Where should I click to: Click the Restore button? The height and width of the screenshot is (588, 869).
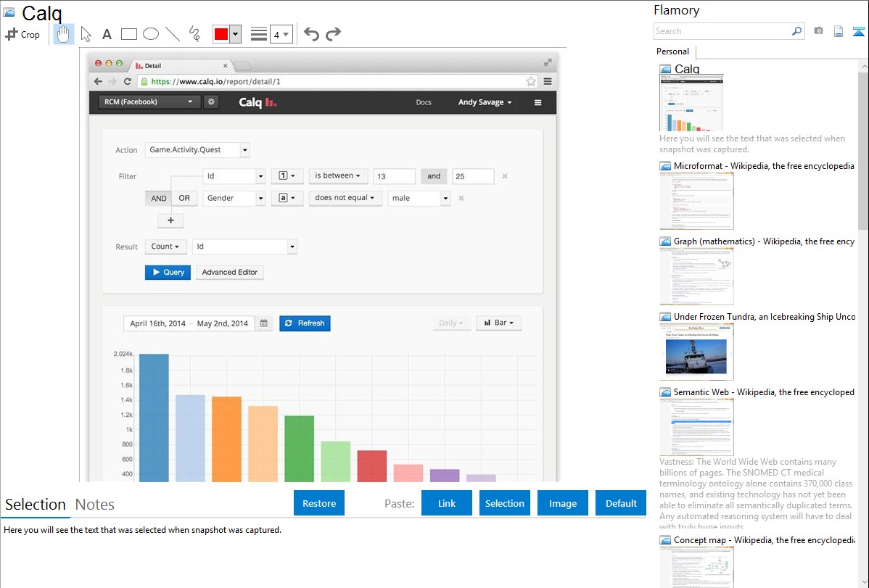click(319, 503)
